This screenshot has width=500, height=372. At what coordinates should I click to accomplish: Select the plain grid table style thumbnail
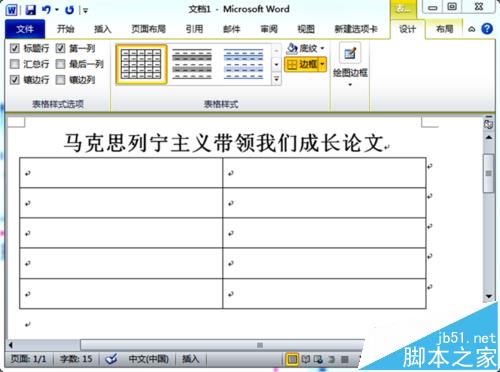coord(141,64)
